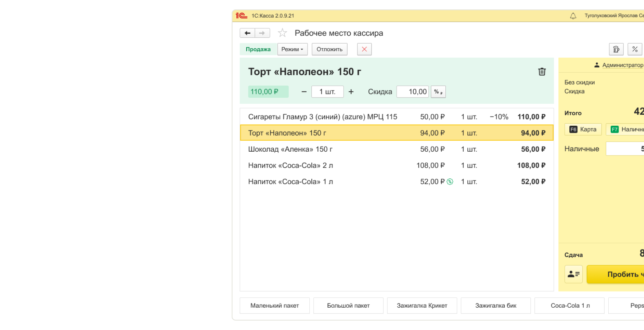Expand the Режим dropdown
644x330 pixels.
point(292,49)
